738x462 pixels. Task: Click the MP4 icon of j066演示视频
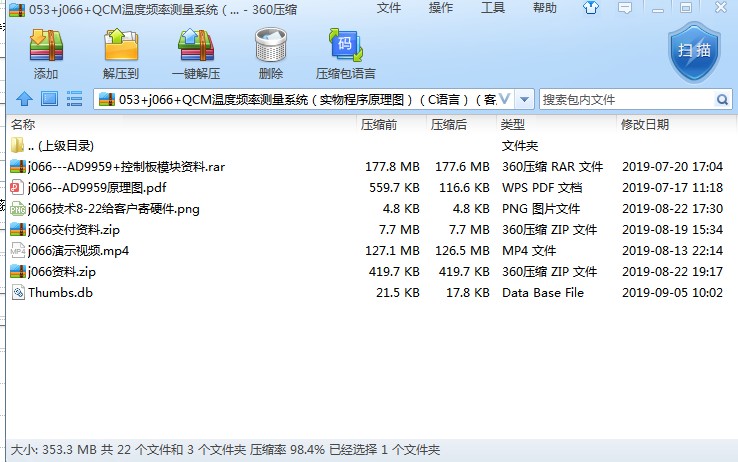click(17, 250)
